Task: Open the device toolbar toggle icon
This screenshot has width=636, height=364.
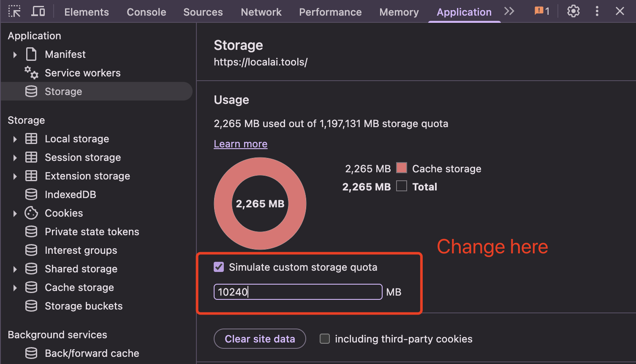Action: click(x=38, y=11)
